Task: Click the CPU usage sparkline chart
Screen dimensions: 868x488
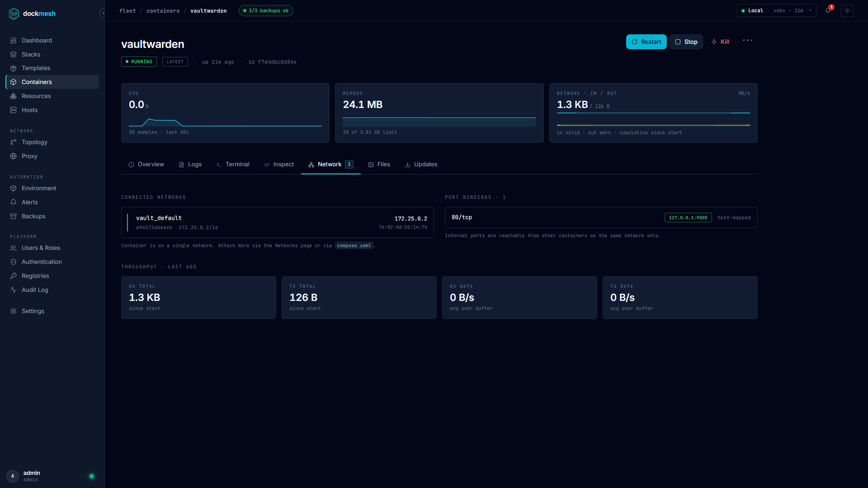Action: pos(225,122)
